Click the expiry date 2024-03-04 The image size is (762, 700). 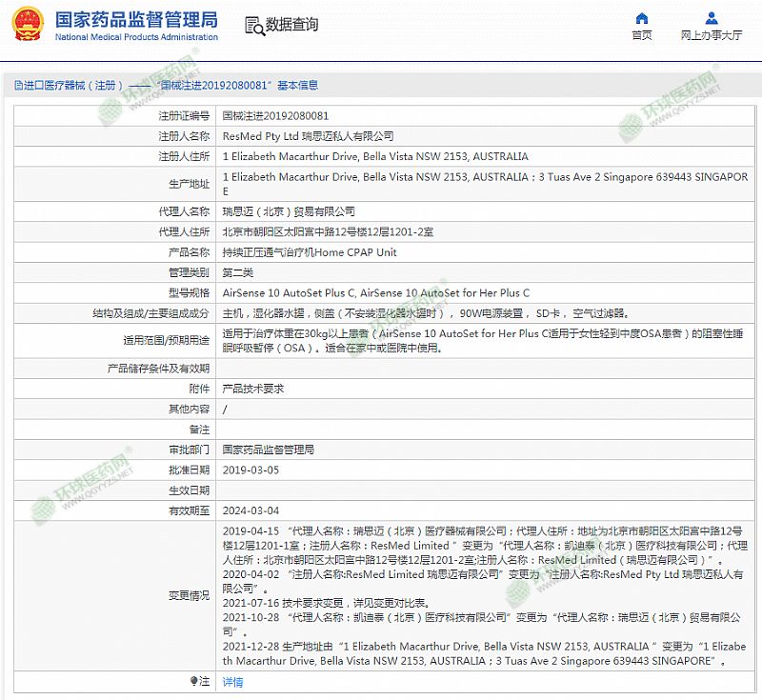point(251,510)
